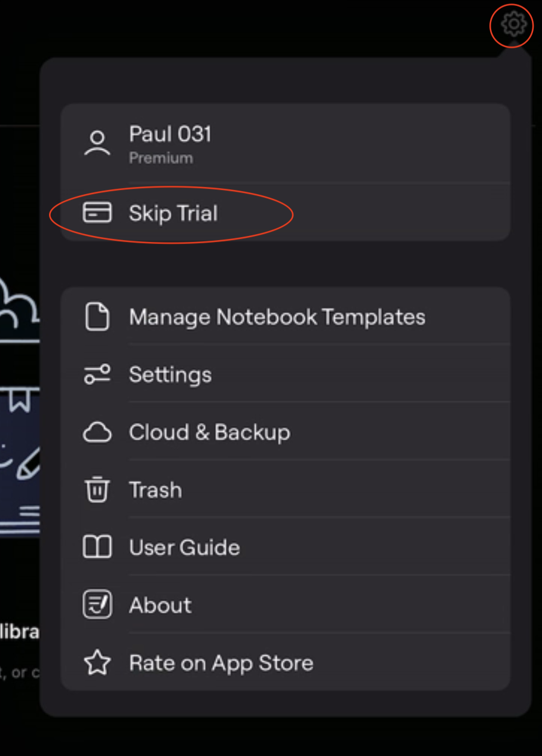Image resolution: width=542 pixels, height=756 pixels.
Task: Click the gear icon at top right
Action: click(x=513, y=24)
